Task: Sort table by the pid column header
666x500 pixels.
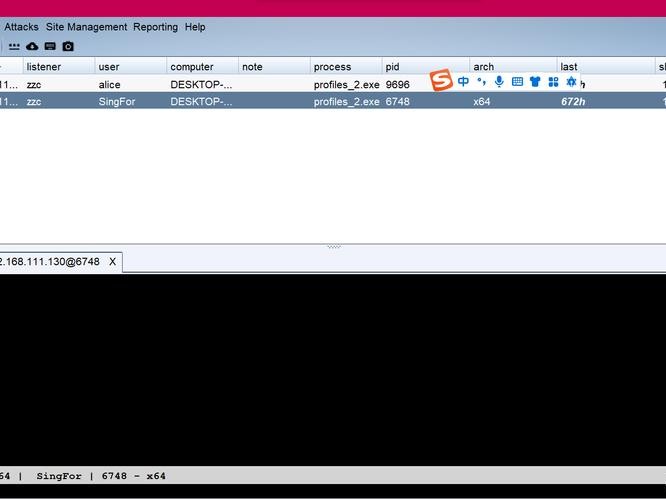Action: (426, 67)
